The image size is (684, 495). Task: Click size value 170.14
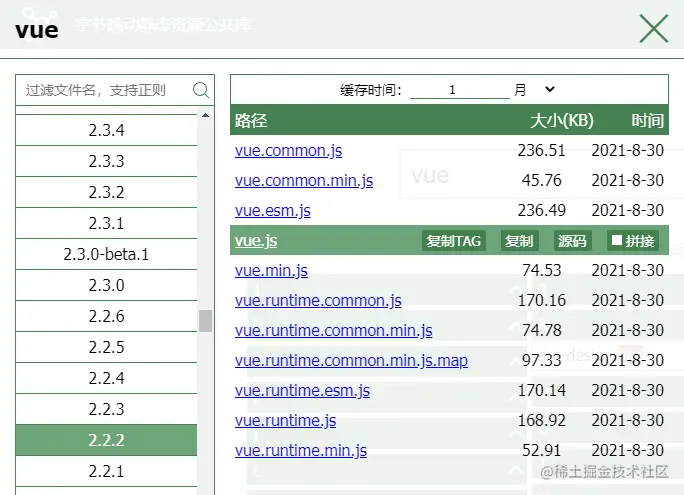pos(541,391)
